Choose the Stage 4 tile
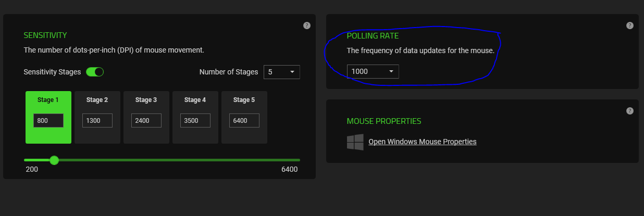The width and height of the screenshot is (644, 216). 195,100
